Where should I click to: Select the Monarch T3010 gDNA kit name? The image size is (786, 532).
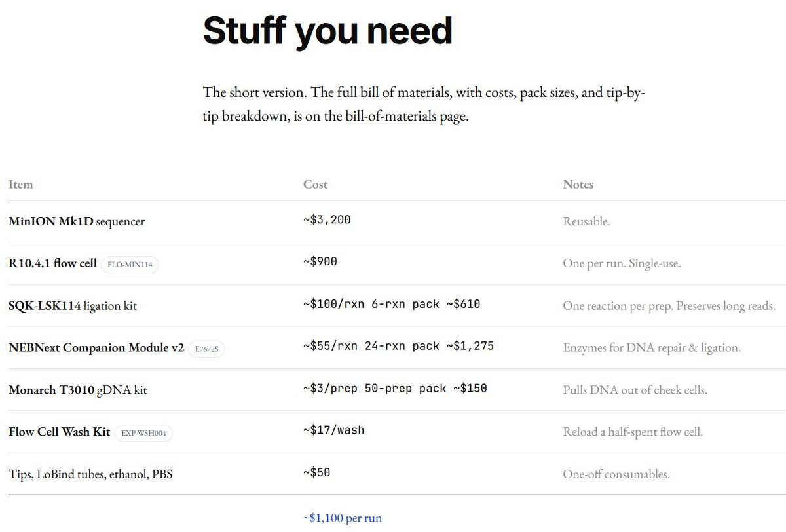click(x=78, y=390)
